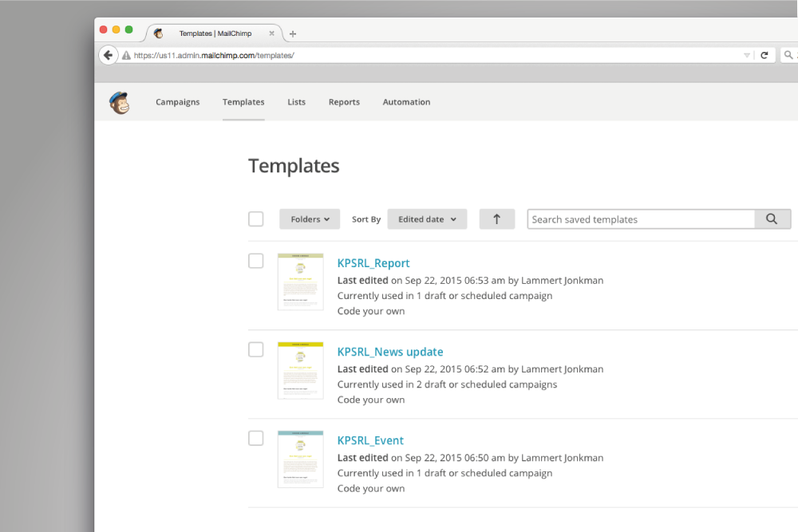The image size is (798, 532).
Task: Open a new browser tab with plus icon
Action: 293,34
